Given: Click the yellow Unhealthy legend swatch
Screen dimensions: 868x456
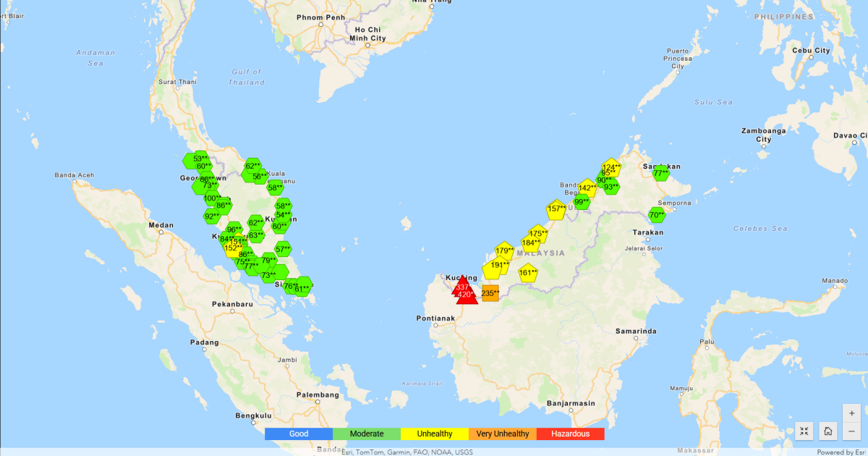Looking at the screenshot, I should coord(435,434).
